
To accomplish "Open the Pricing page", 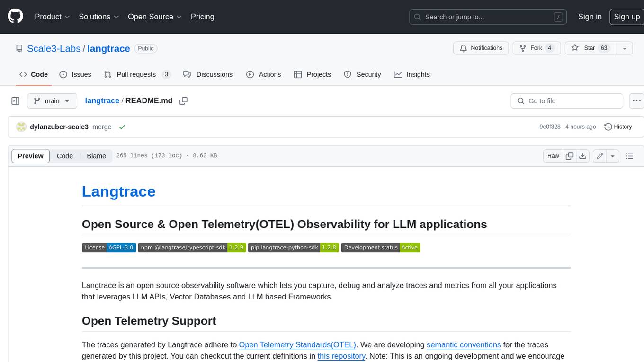I will pos(202,17).
